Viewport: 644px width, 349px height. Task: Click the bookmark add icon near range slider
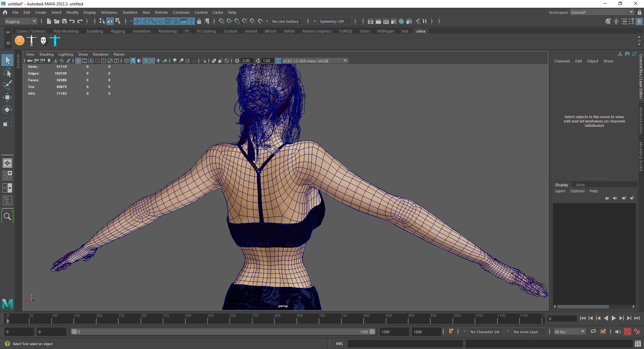[x=451, y=332]
